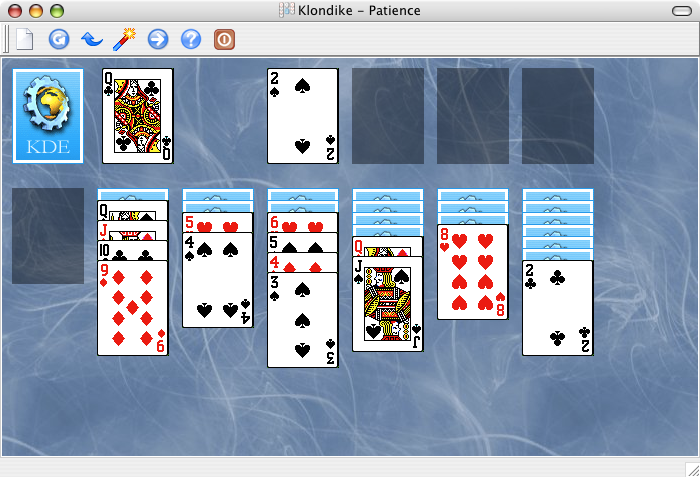The height and width of the screenshot is (477, 700).
Task: Select the 2 of clubs card
Action: click(x=558, y=308)
